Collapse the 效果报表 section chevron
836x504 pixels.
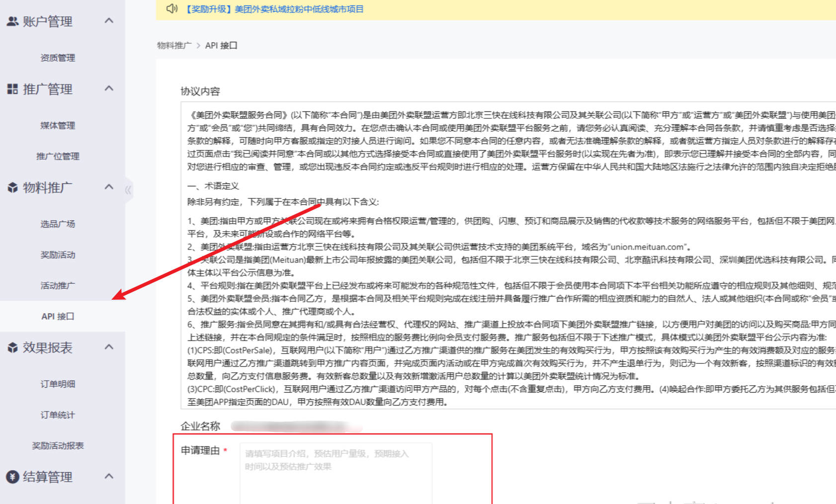[x=109, y=347]
